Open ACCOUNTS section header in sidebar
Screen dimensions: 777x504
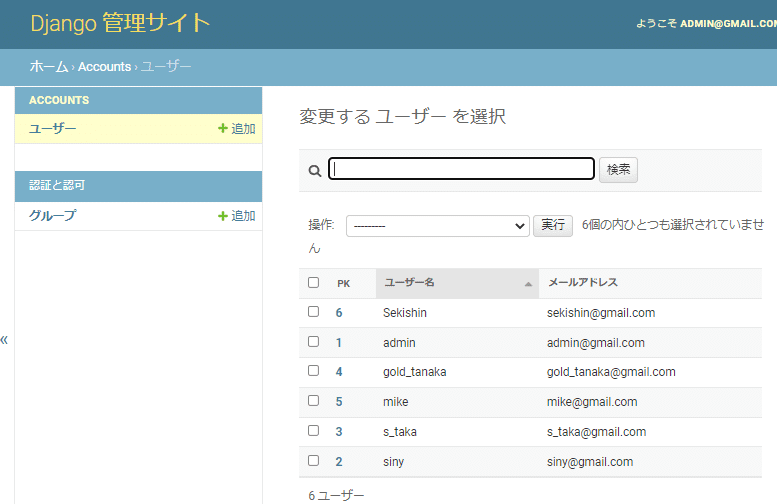tap(59, 100)
